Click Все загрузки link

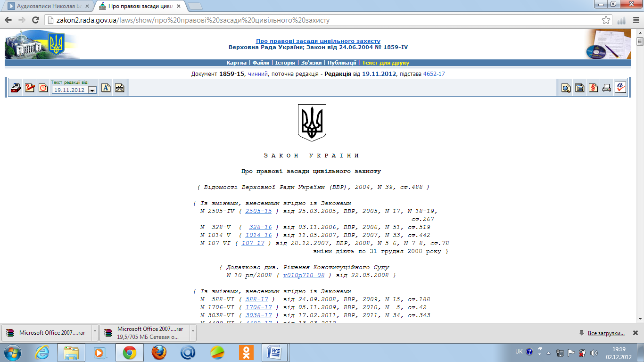(x=606, y=333)
